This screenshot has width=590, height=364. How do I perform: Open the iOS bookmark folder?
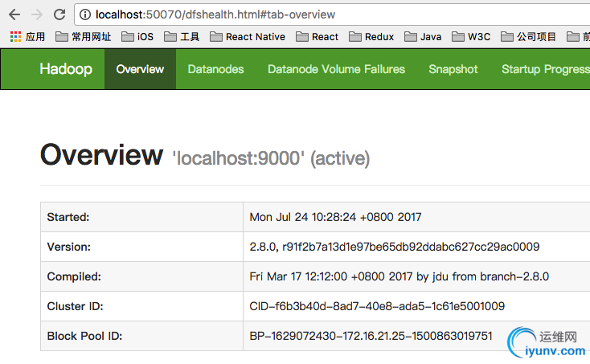137,36
